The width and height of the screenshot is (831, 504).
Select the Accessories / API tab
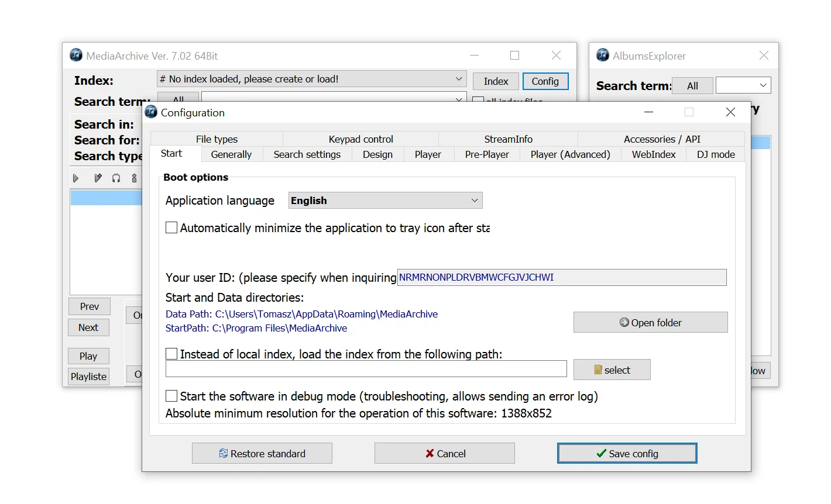tap(662, 139)
